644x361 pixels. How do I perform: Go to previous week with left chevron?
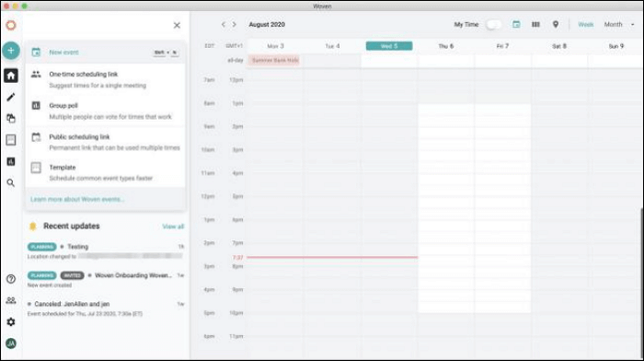coord(224,25)
